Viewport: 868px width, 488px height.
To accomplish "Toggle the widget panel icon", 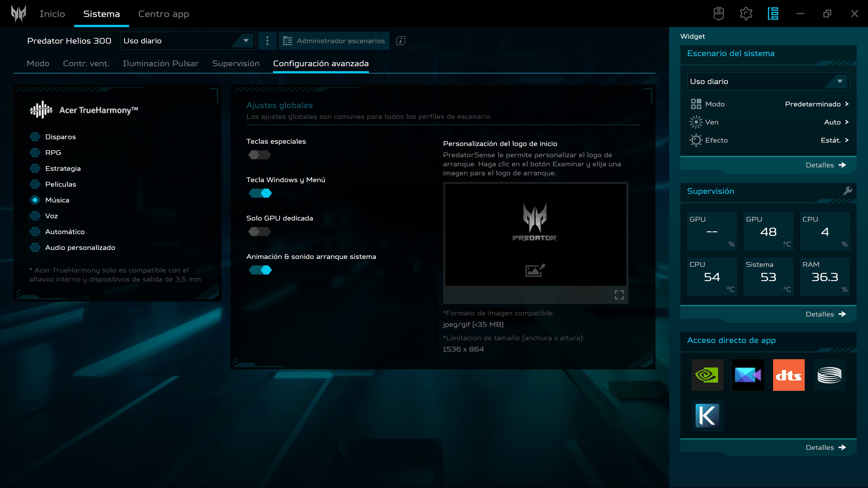I will pos(773,14).
